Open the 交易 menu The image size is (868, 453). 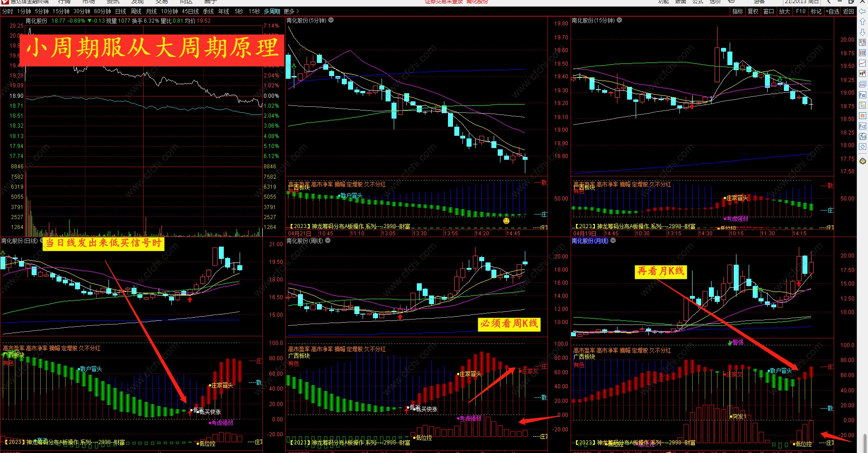click(x=162, y=2)
